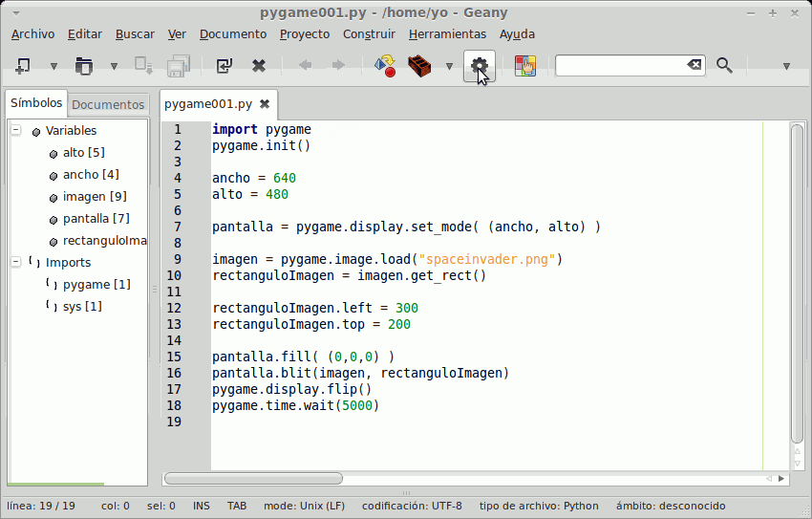This screenshot has width=812, height=519.
Task: Click the value 480 on line 5
Action: (277, 194)
